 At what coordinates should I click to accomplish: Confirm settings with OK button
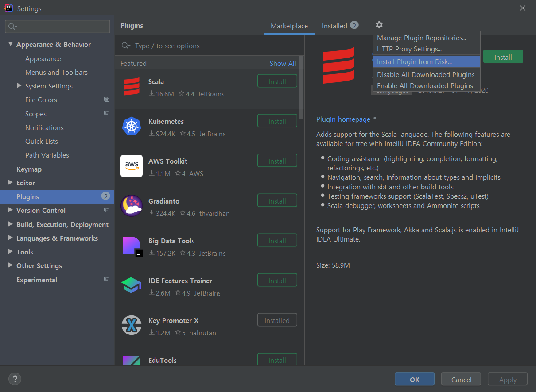pos(415,379)
